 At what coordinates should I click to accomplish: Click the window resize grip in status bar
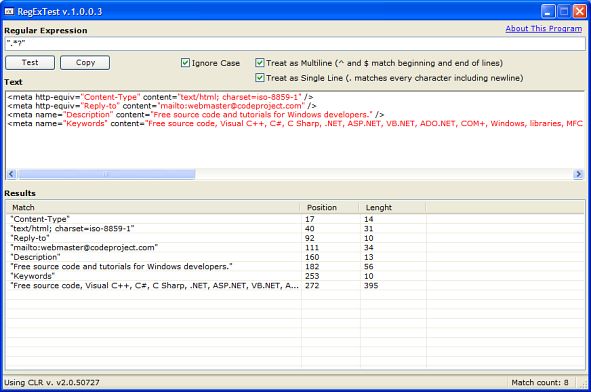(583, 383)
